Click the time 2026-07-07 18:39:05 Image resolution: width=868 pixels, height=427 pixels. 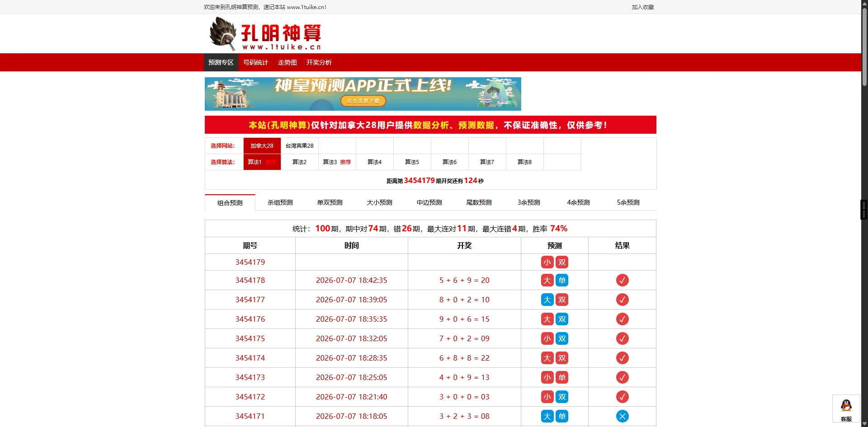(351, 300)
